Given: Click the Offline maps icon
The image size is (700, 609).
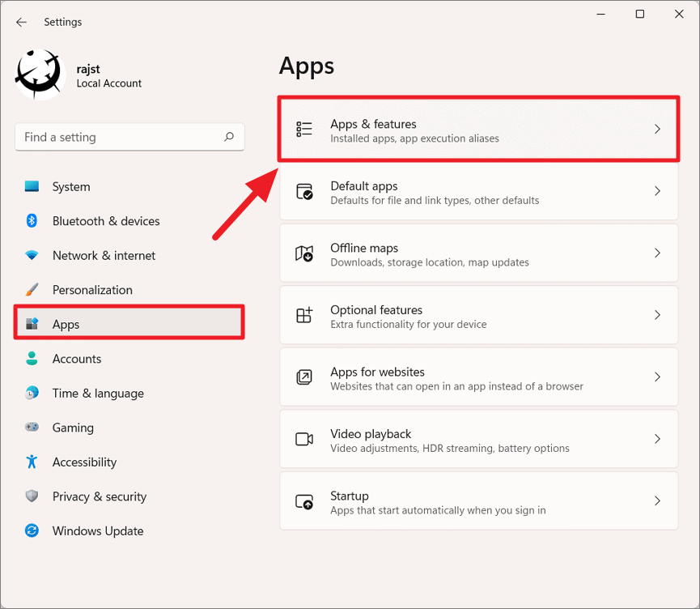Looking at the screenshot, I should 304,253.
